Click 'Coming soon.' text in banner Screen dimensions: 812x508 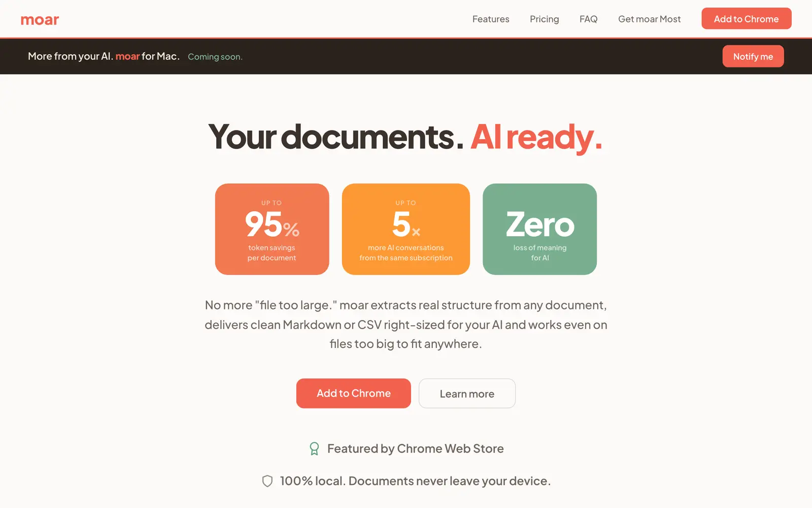pos(215,57)
